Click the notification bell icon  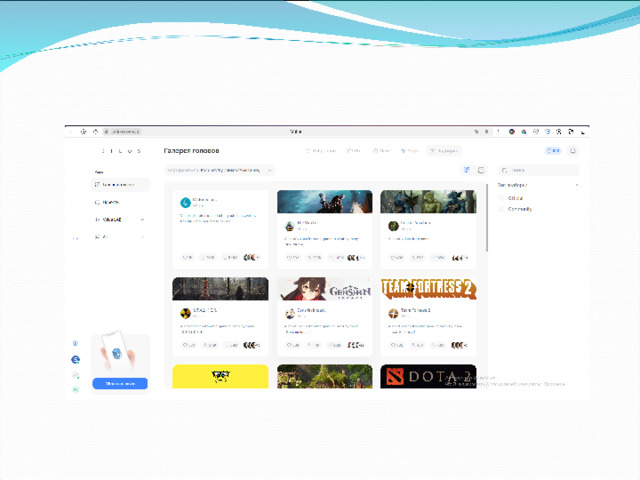[573, 151]
